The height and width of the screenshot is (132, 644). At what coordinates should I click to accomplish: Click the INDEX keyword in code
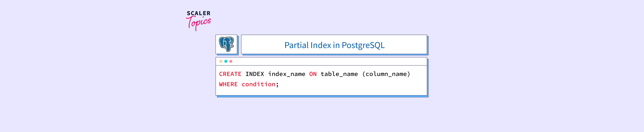click(x=254, y=74)
